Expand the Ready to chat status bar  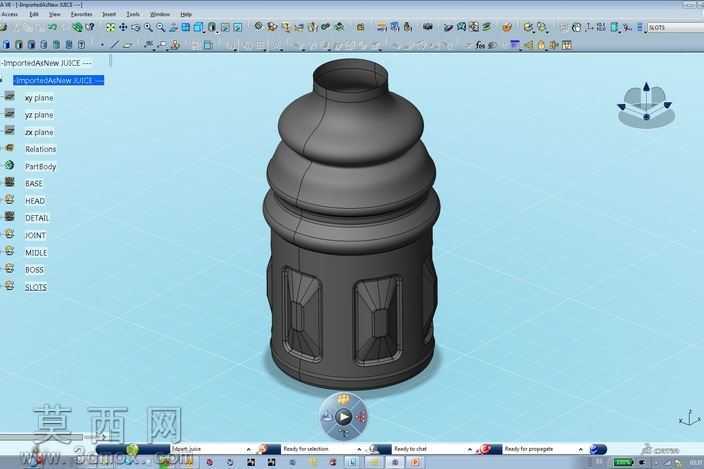click(x=470, y=449)
